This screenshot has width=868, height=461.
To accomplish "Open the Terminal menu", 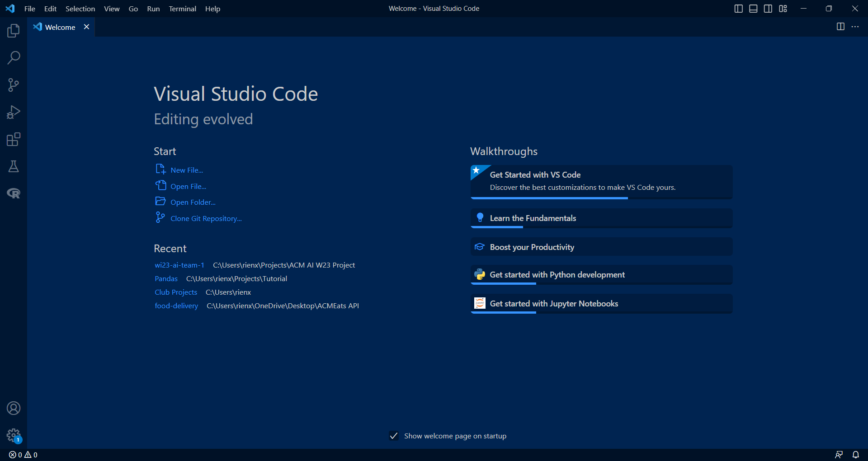I will point(183,9).
